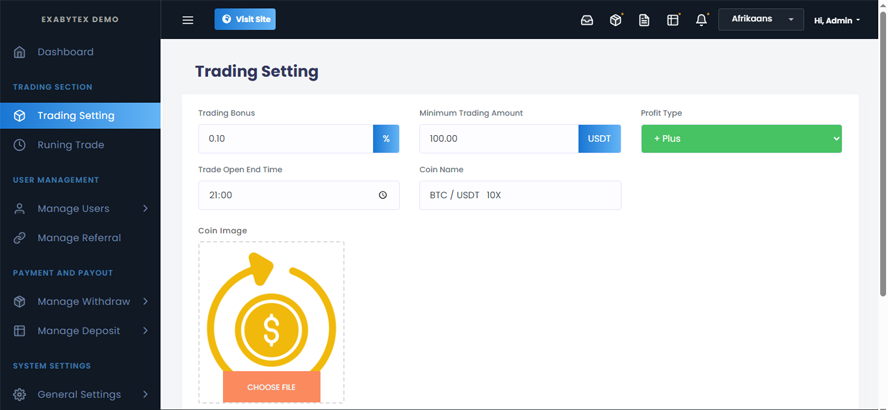Screen dimensions: 888x410
Task: Click the Manage Deposit table icon
Action: click(x=19, y=331)
